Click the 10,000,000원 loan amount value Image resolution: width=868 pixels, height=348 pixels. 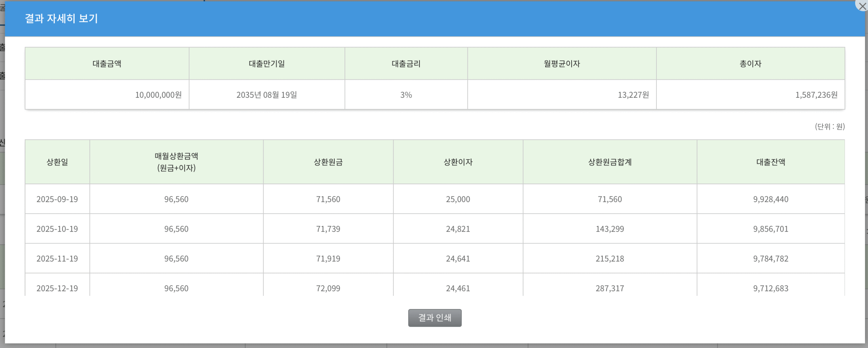[x=158, y=95]
